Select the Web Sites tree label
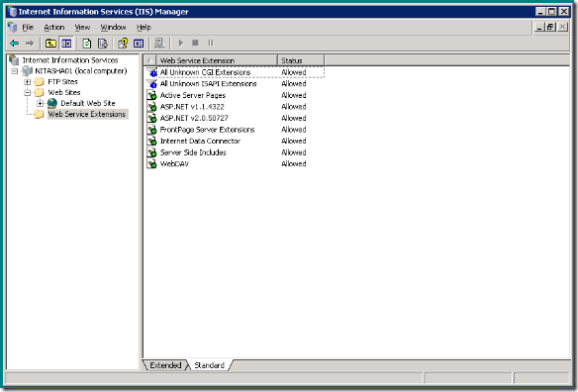The height and width of the screenshot is (392, 578). (64, 93)
